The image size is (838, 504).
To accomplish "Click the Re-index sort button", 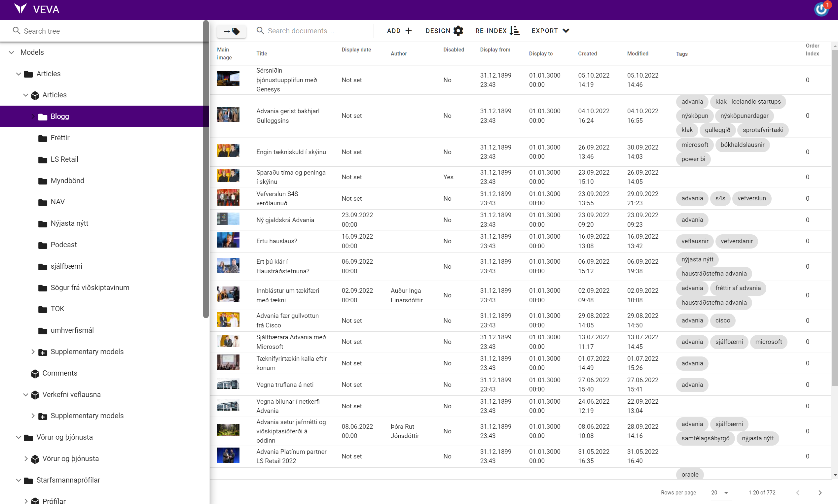I will pyautogui.click(x=497, y=31).
